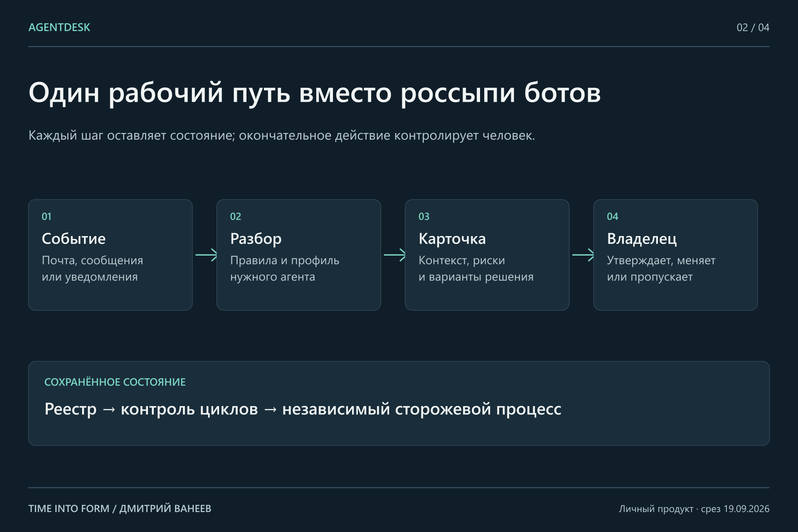Click the 'СОХРАНЁННОЕ СОСТОЯНИЕ' label
This screenshot has width=798, height=532.
[x=115, y=382]
